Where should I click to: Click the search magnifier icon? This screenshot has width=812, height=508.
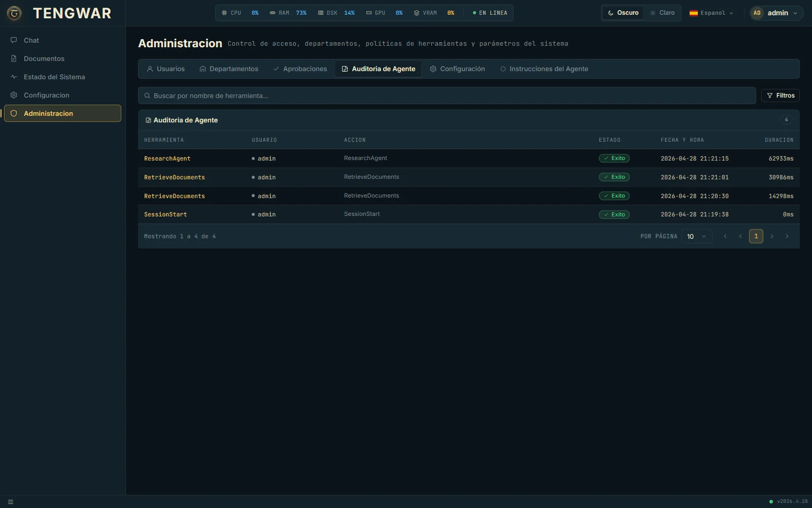[x=147, y=96]
